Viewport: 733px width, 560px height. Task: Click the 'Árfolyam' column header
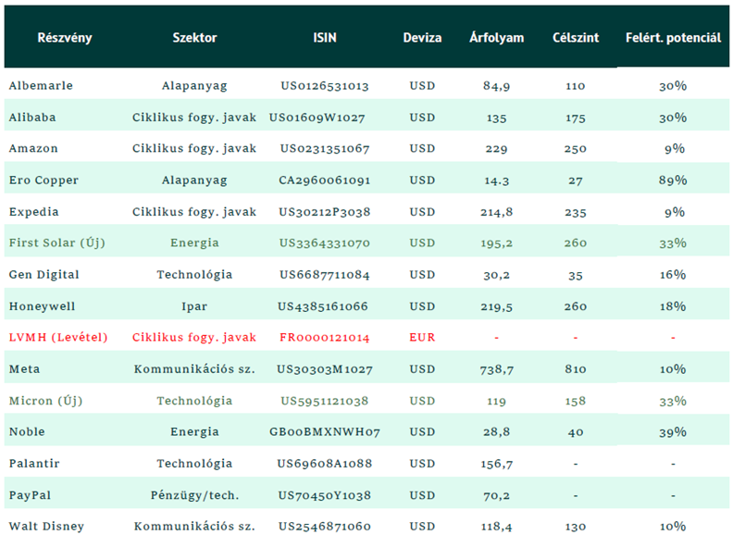(496, 38)
